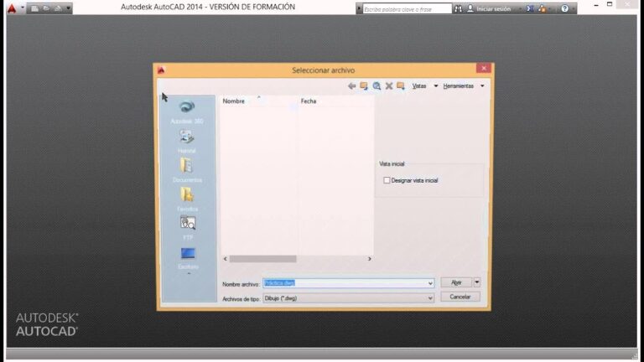Viewport: 644px width, 362px height.
Task: Click the AutoCAD application menu logo
Action: pyautogui.click(x=11, y=8)
